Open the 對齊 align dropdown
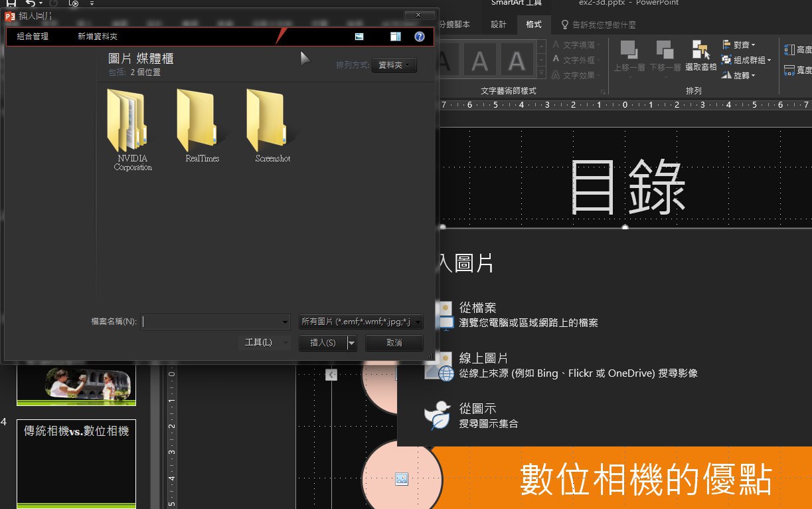The height and width of the screenshot is (509, 812). [x=738, y=45]
